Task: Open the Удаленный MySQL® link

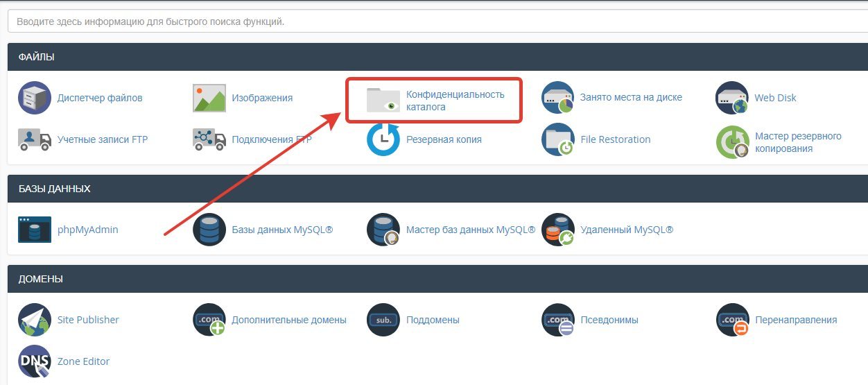Action: (x=627, y=230)
